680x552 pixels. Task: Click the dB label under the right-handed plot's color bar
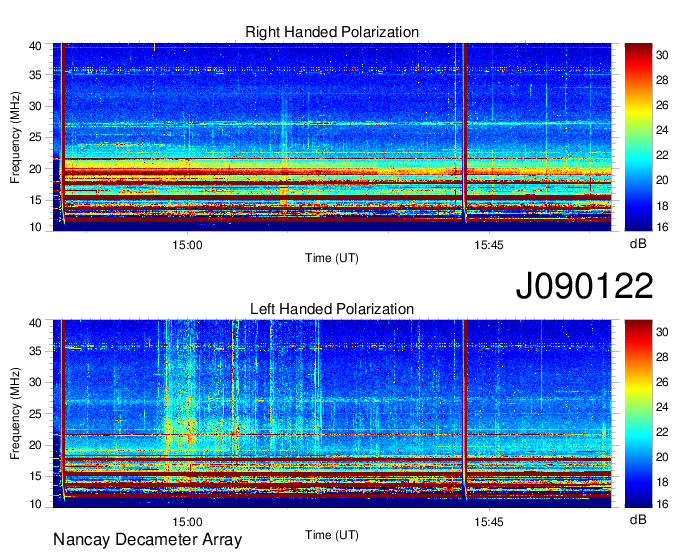[638, 244]
